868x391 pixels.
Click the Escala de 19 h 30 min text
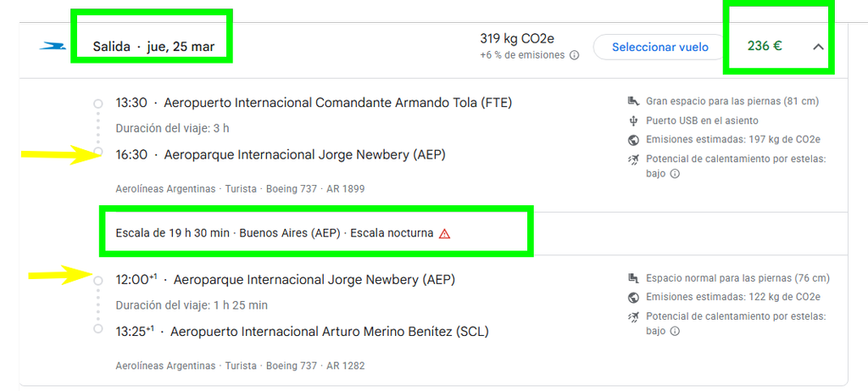[172, 233]
